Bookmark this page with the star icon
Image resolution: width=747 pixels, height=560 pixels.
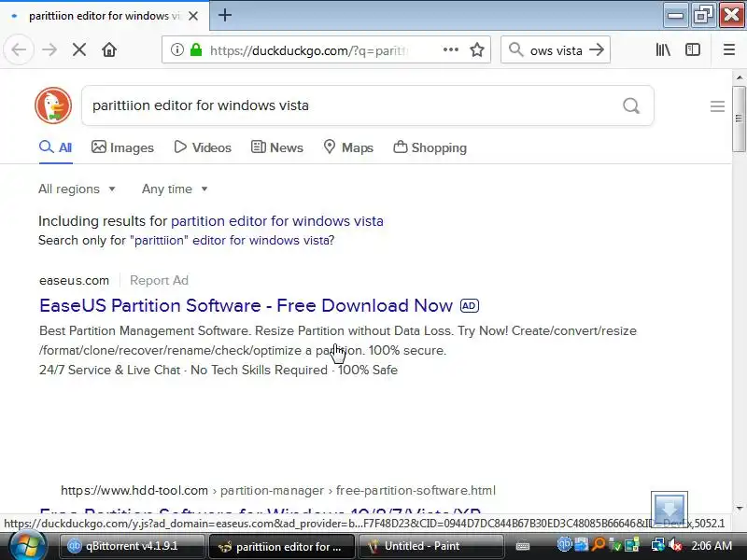477,49
